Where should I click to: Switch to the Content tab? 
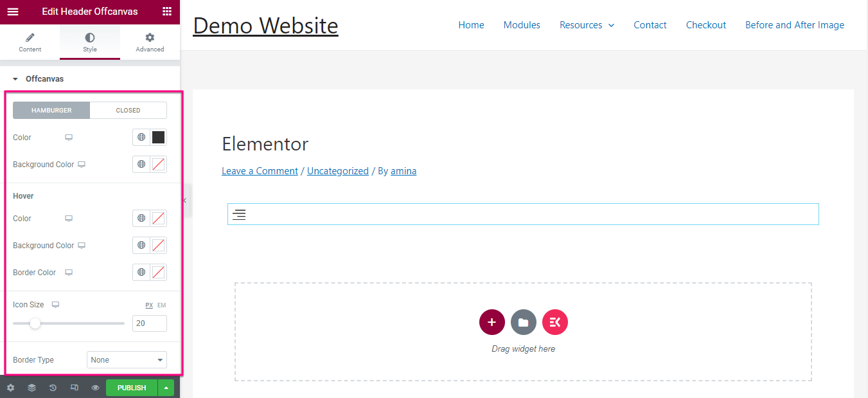click(30, 42)
